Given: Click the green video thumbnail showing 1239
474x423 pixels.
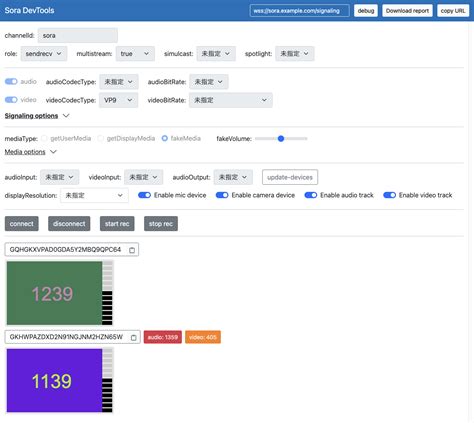Looking at the screenshot, I should coord(54,293).
